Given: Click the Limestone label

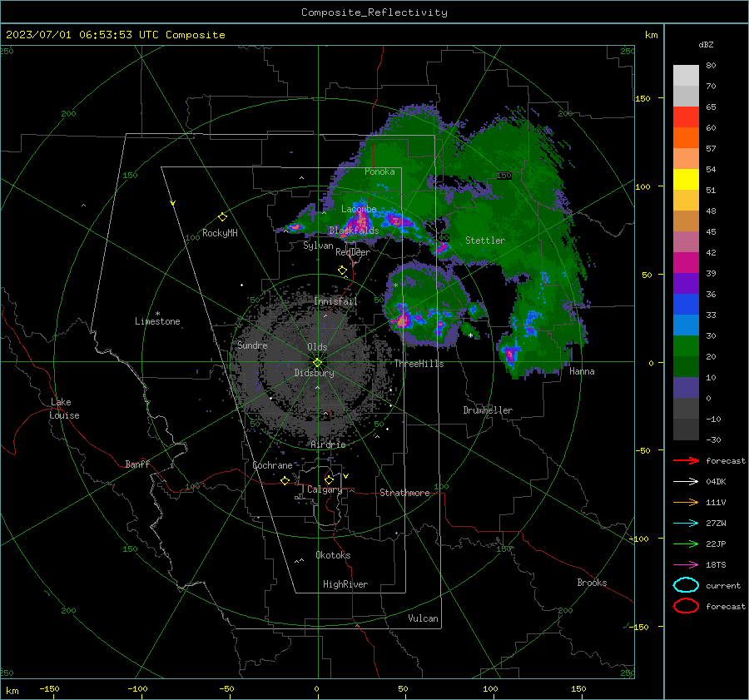Looking at the screenshot, I should click(157, 321).
